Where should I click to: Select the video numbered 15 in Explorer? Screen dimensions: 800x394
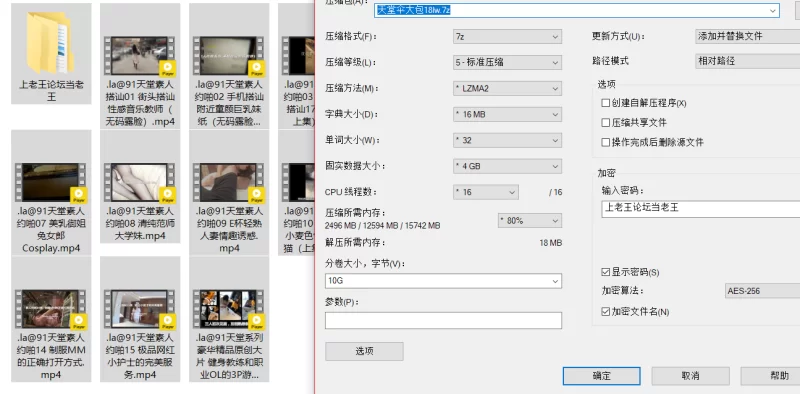[140, 319]
